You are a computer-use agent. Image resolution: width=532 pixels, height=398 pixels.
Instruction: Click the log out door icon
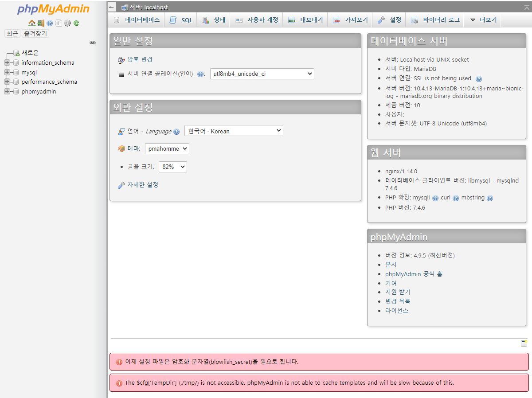click(x=41, y=23)
